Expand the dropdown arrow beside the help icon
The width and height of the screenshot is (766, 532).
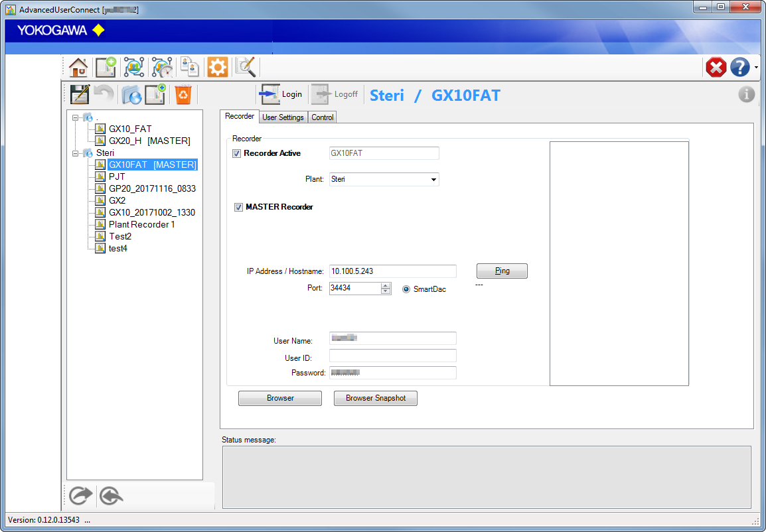coord(756,68)
